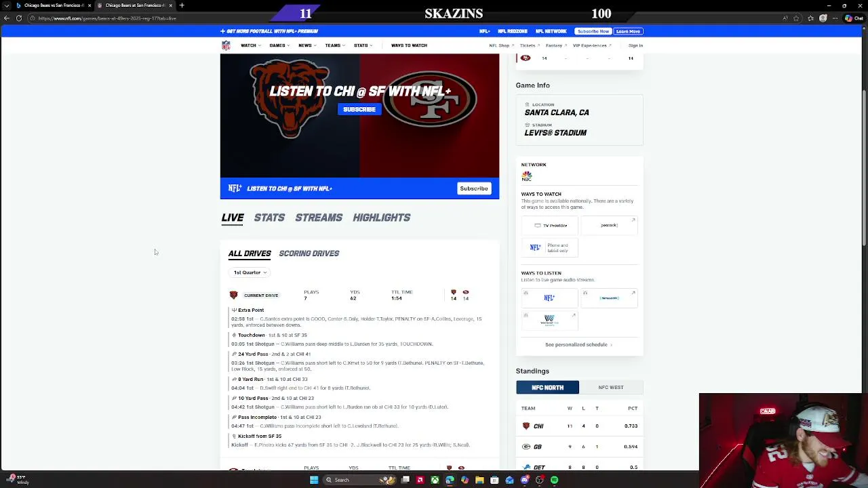Click Bears logo on current drive row
Image resolution: width=868 pixels, height=488 pixels.
pos(233,296)
